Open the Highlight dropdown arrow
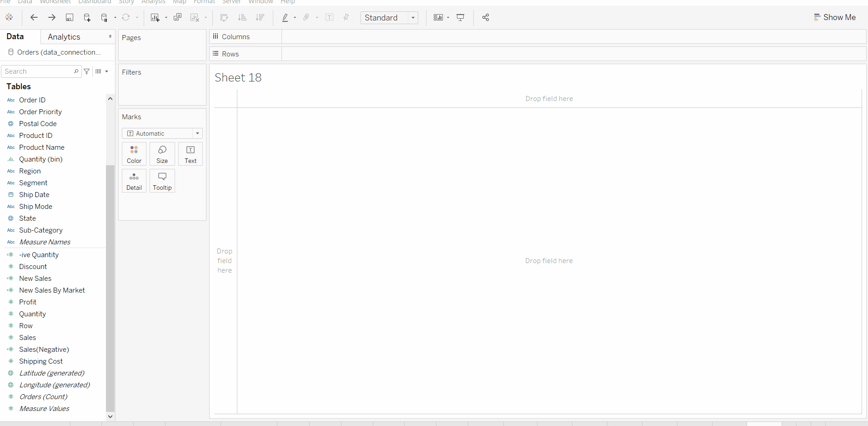 click(295, 18)
